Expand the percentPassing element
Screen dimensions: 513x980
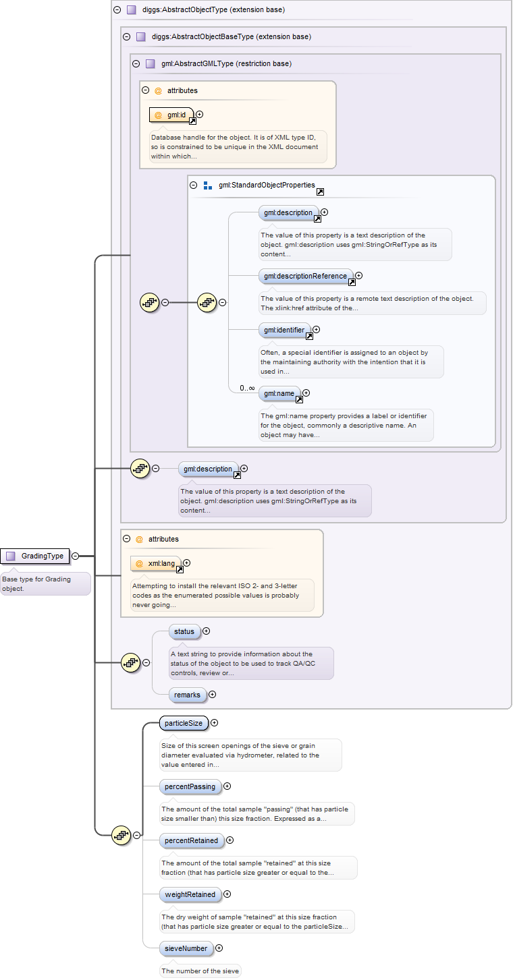pos(227,786)
